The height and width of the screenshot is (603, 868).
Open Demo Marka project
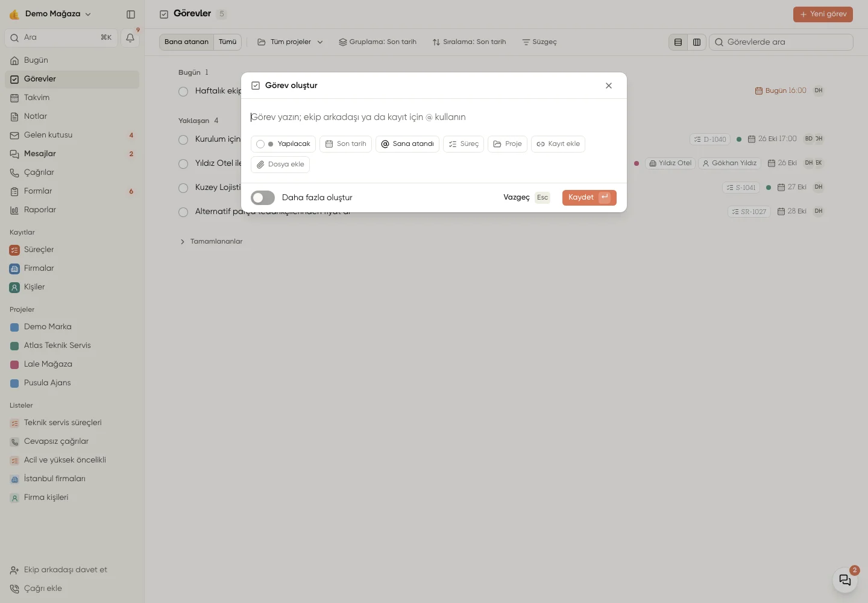point(72,327)
